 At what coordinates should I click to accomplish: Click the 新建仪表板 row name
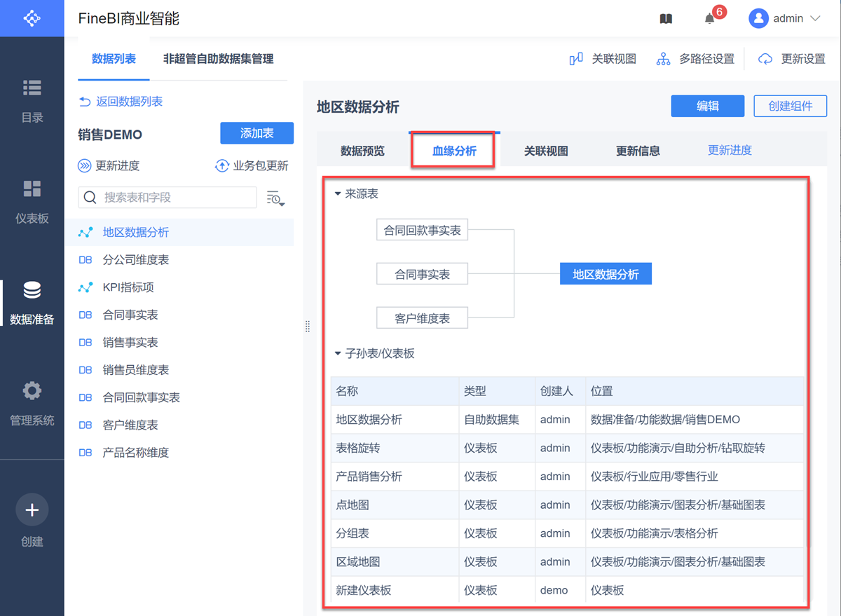[x=364, y=590]
